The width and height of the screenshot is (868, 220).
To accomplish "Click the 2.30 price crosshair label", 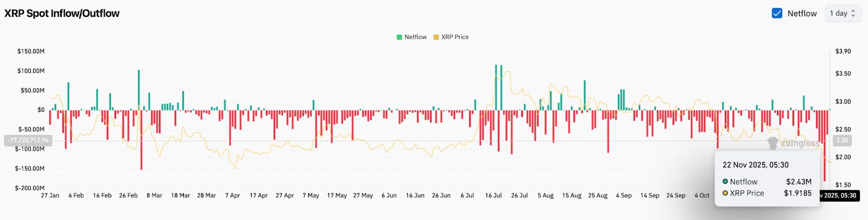I will [842, 140].
